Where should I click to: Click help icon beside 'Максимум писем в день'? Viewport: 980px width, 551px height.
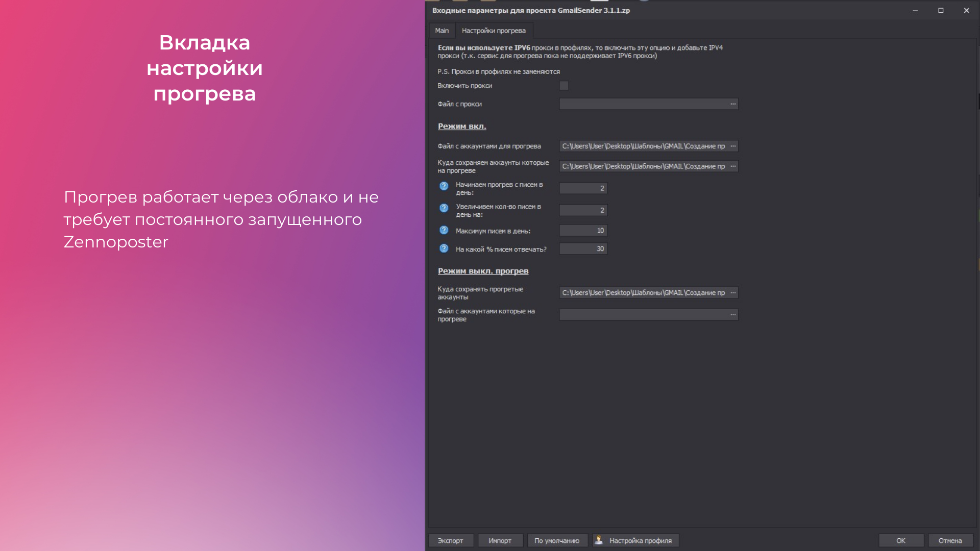coord(444,231)
